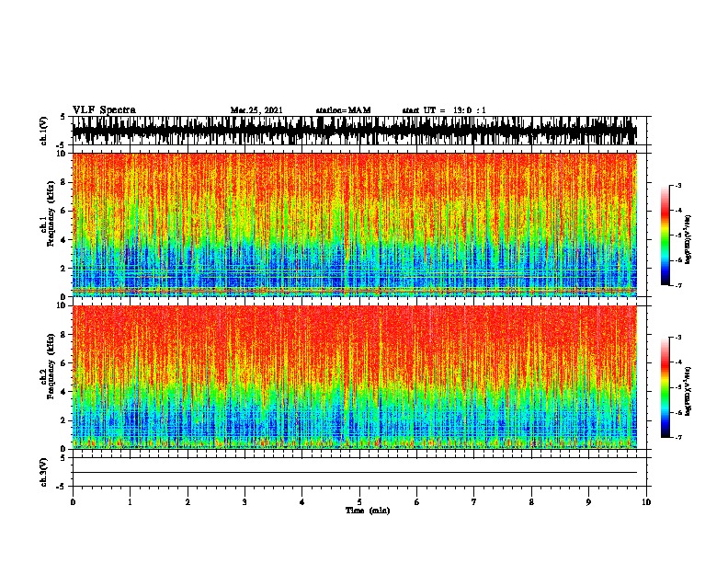728x563 pixels.
Task: Click the "-3" label on ch.1 color scale
Action: point(678,185)
